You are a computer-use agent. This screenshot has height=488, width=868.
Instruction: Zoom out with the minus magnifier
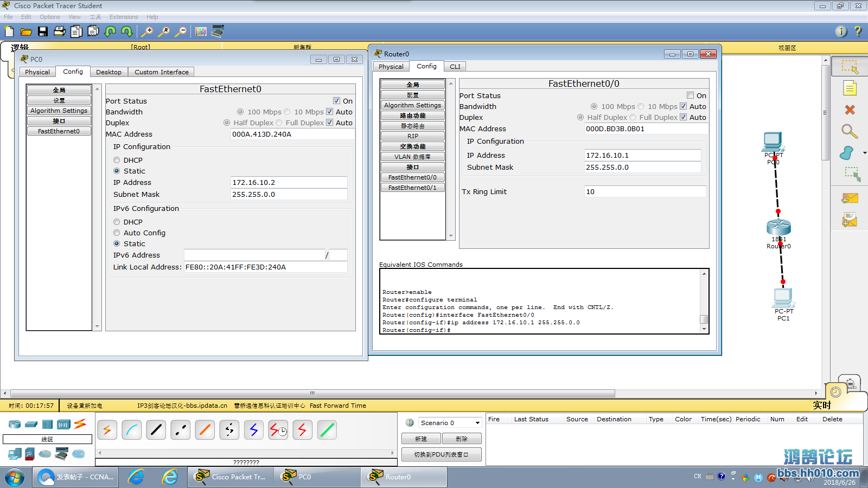pyautogui.click(x=181, y=31)
